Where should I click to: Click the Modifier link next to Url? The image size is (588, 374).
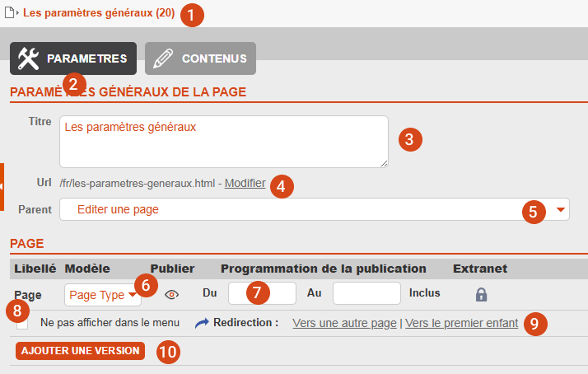click(x=245, y=183)
